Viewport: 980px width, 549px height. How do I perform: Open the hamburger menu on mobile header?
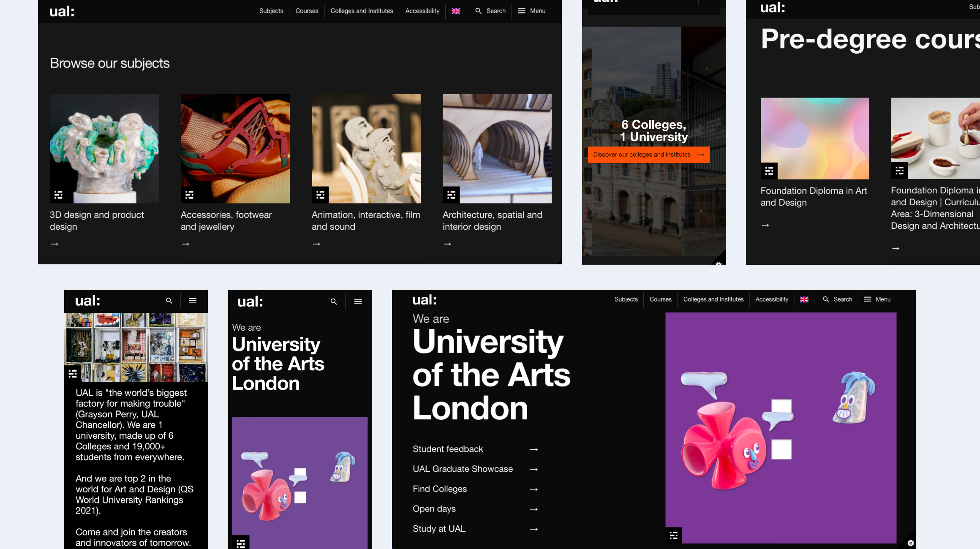193,300
